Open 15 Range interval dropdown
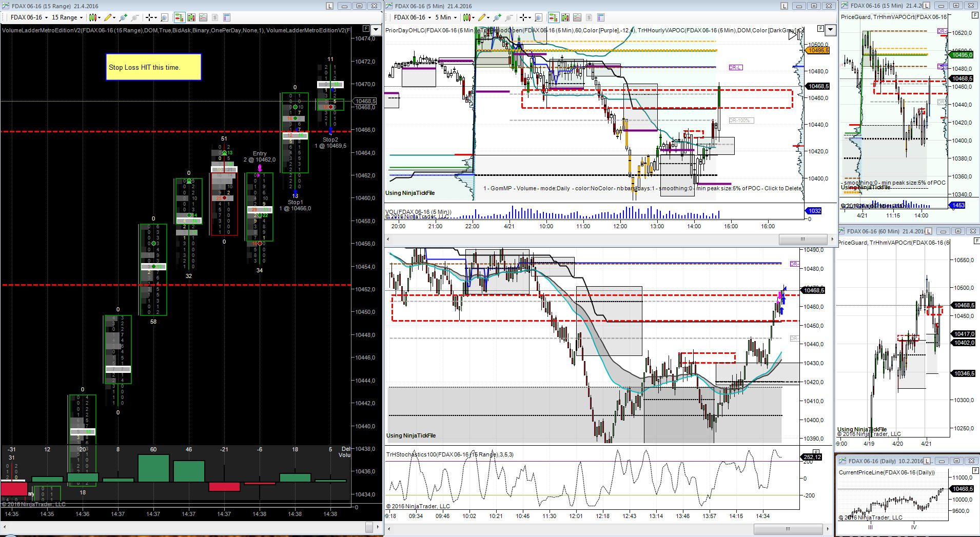The image size is (980, 537). 67,17
